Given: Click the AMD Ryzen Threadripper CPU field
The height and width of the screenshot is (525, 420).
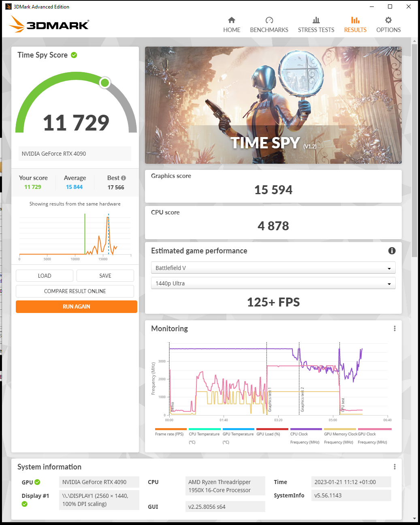Looking at the screenshot, I should [225, 486].
